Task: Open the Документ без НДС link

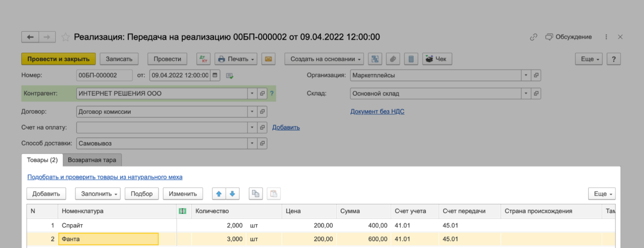Action: pos(377,112)
